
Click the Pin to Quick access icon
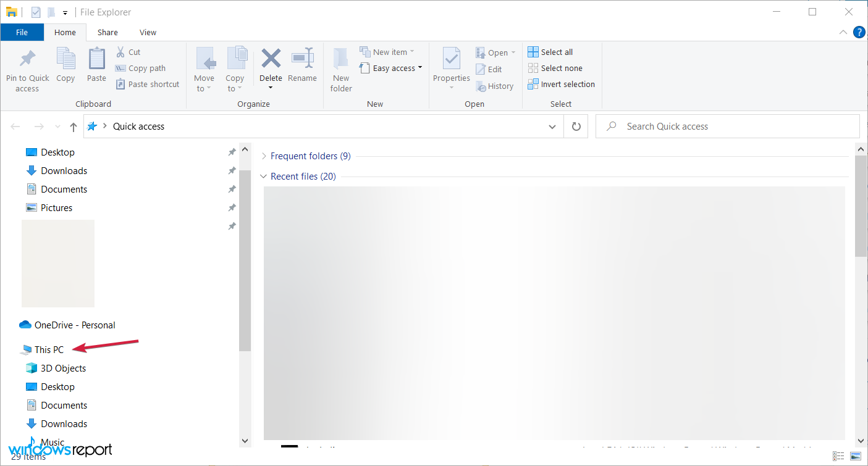[x=27, y=60]
